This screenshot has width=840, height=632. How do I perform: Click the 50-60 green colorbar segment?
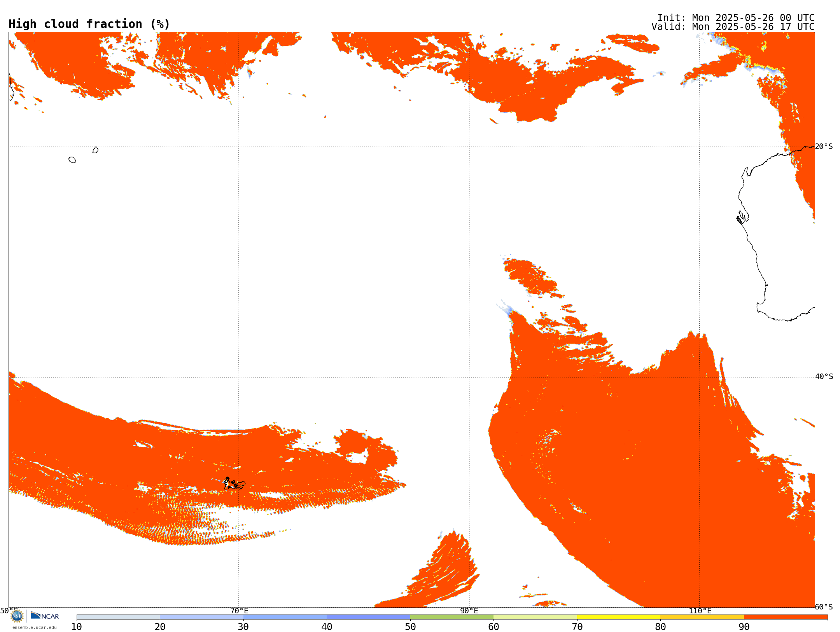coord(452,617)
